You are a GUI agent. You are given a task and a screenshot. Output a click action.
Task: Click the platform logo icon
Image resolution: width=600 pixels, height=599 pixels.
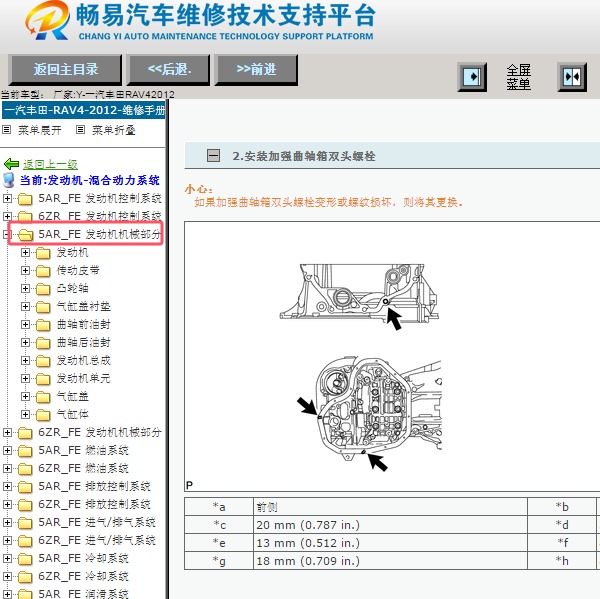pos(48,21)
